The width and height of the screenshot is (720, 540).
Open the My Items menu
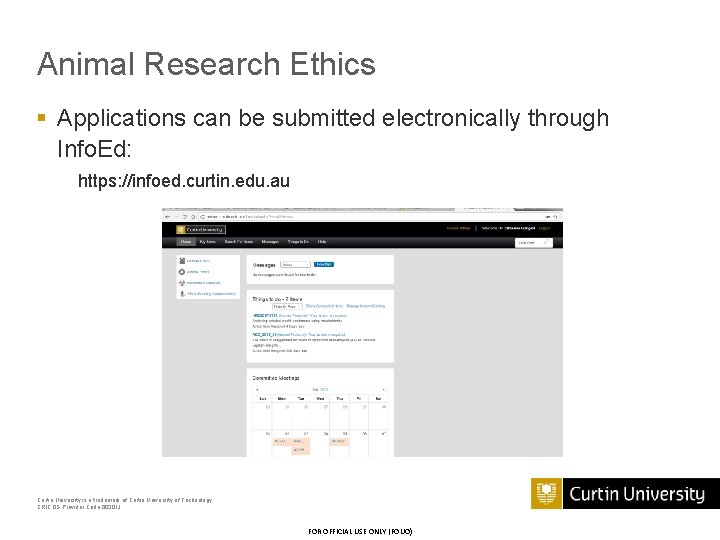coord(208,242)
